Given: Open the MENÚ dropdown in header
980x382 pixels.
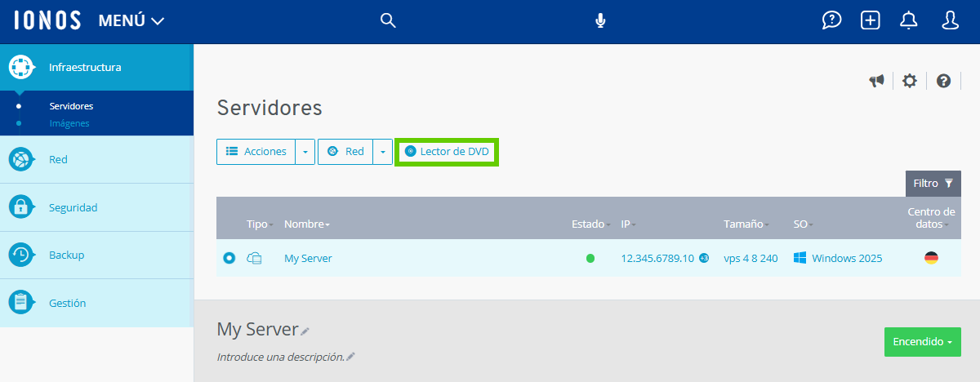Looking at the screenshot, I should click(x=131, y=21).
